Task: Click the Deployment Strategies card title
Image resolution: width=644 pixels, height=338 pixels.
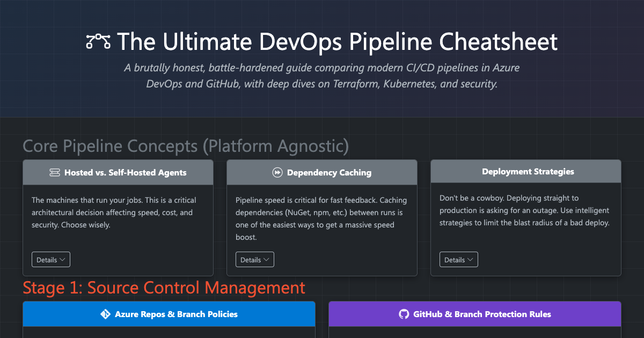Action: (x=528, y=172)
